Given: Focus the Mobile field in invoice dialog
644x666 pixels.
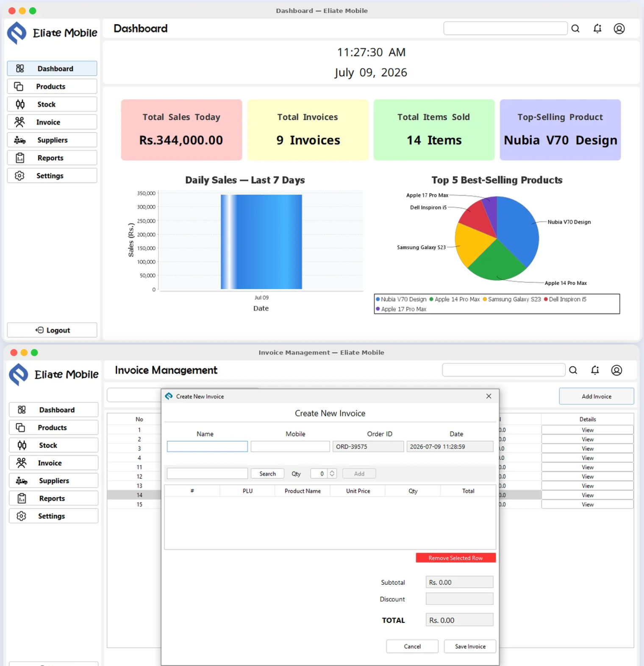Looking at the screenshot, I should (290, 446).
